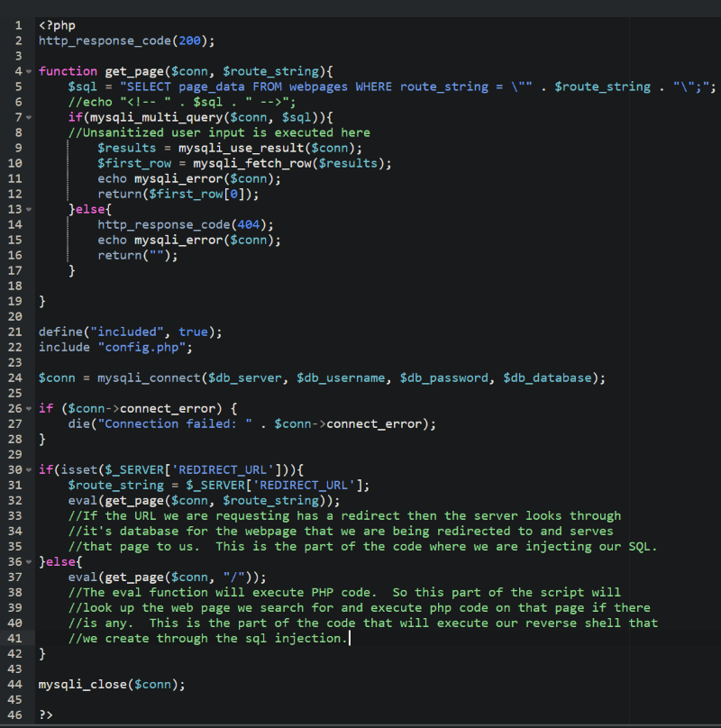Click 'mysqli_fetch_row($results);' on line 10
Image resolution: width=721 pixels, height=728 pixels.
tap(292, 163)
